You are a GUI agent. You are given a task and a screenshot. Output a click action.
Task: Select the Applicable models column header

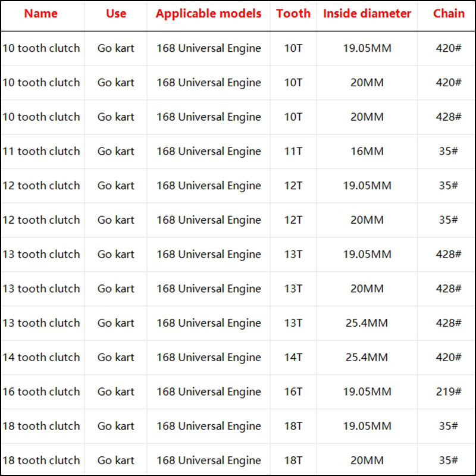pos(208,14)
